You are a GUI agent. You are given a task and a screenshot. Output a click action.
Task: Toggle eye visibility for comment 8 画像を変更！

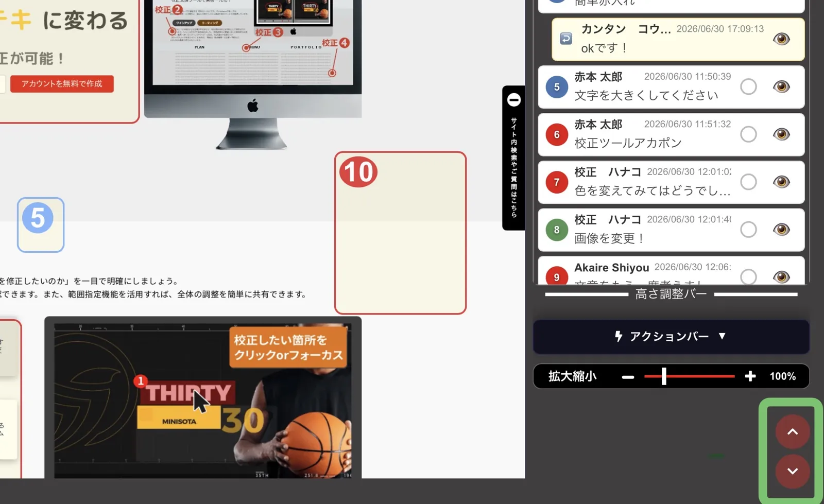coord(781,230)
